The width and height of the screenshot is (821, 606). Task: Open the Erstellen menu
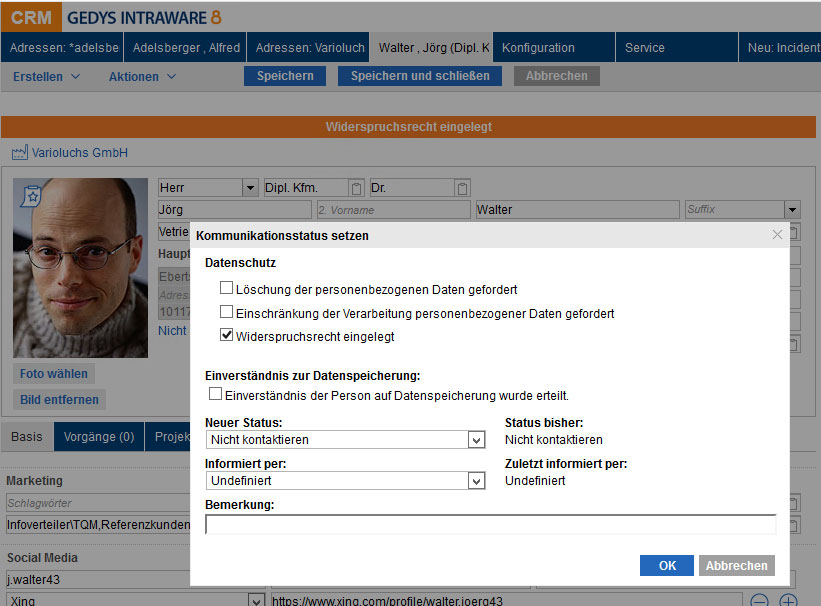[x=47, y=76]
